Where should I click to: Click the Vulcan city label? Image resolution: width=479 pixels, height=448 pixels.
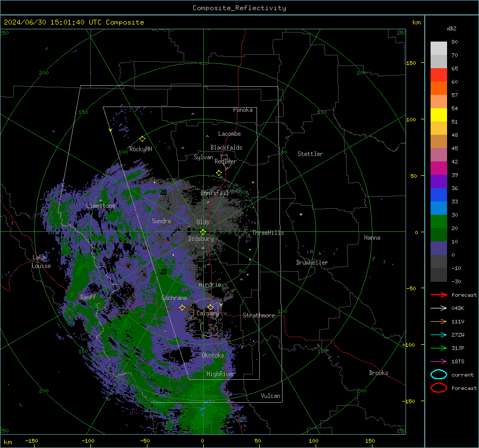271,396
